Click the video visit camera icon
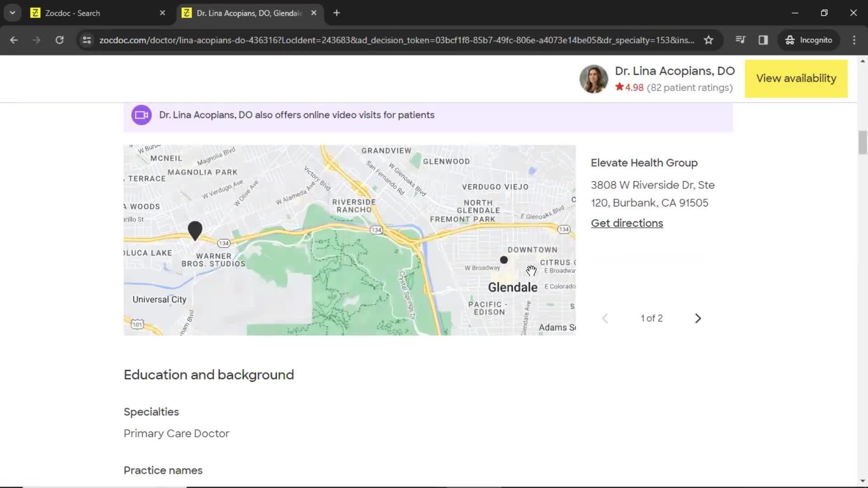 (141, 115)
